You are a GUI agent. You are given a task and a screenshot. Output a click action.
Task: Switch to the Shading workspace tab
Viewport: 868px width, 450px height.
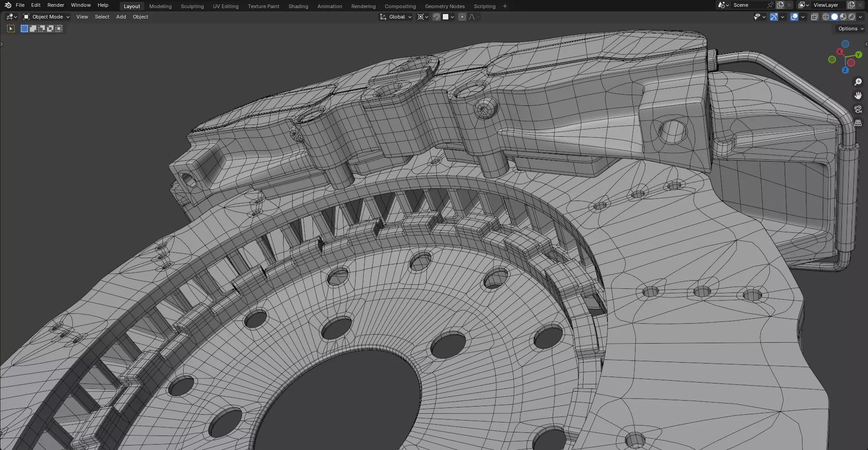point(299,6)
